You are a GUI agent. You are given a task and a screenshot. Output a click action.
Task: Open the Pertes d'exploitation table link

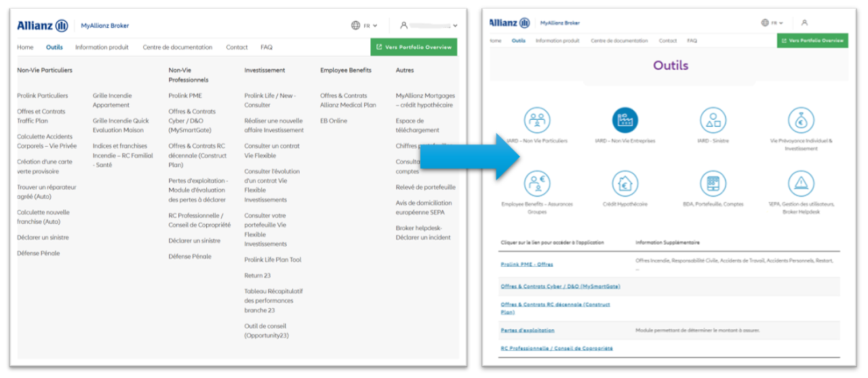coord(528,331)
